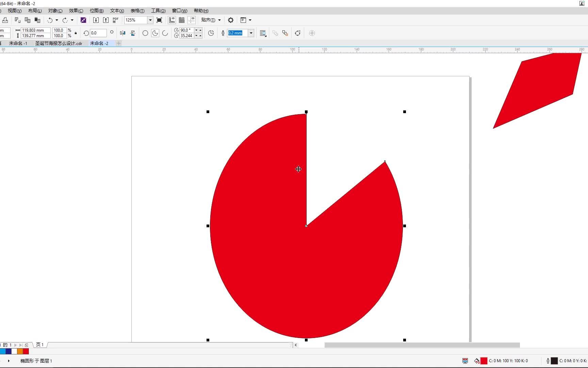The width and height of the screenshot is (588, 368).
Task: Click the Full-screen preview icon
Action: click(x=159, y=20)
